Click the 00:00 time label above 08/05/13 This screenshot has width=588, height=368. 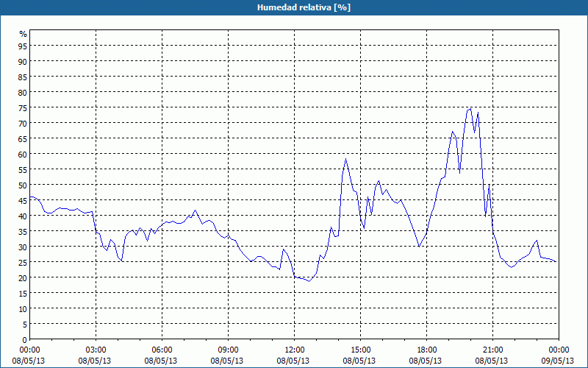[x=29, y=350]
